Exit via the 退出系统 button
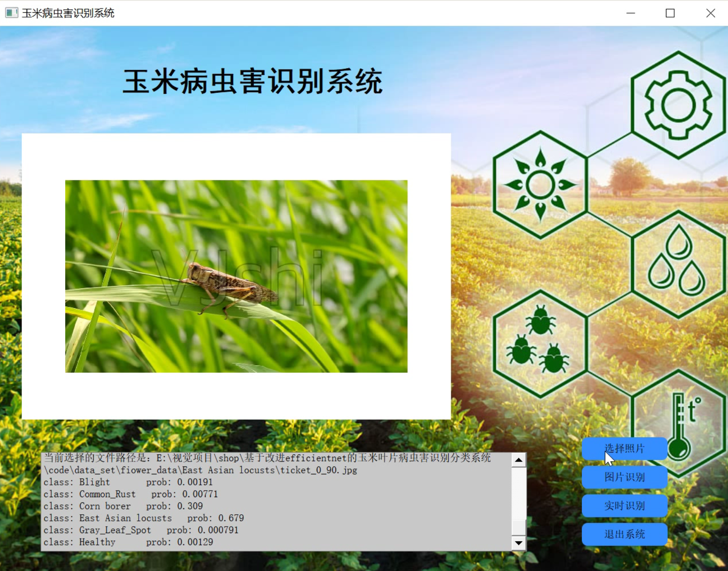 pos(625,534)
